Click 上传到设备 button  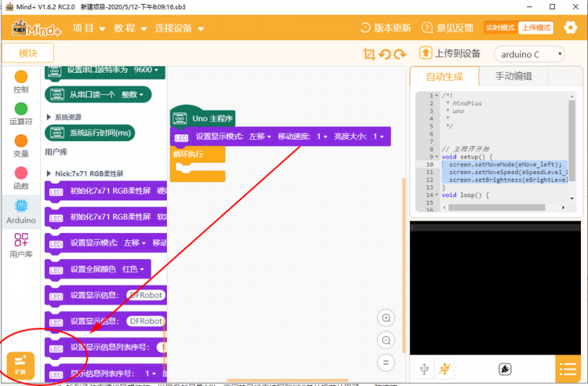click(x=450, y=53)
